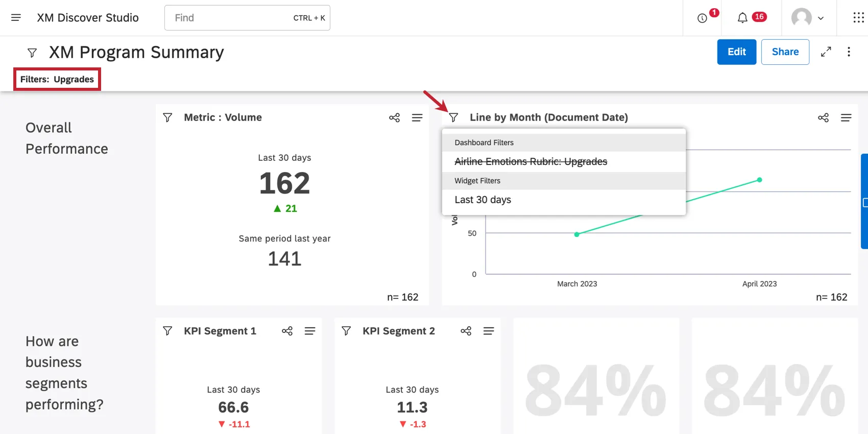Open the app switcher grid

tap(858, 18)
